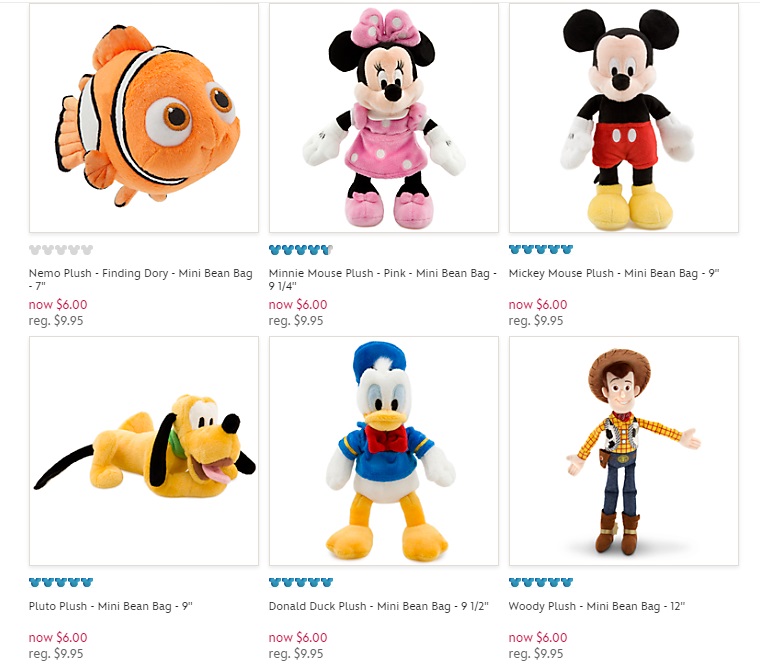This screenshot has height=664, width=760.
Task: View the Pluto plush product photo
Action: pyautogui.click(x=144, y=451)
